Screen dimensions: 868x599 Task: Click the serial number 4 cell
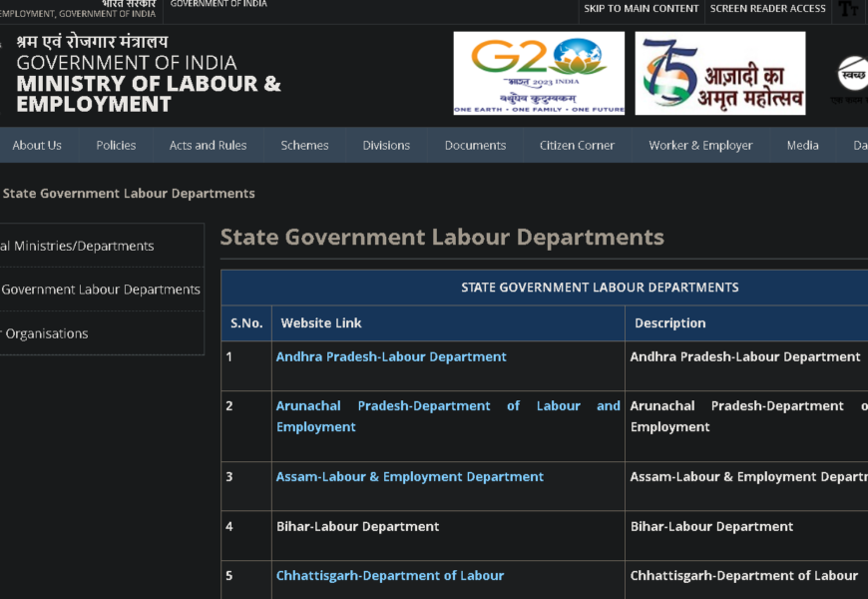[246, 535]
